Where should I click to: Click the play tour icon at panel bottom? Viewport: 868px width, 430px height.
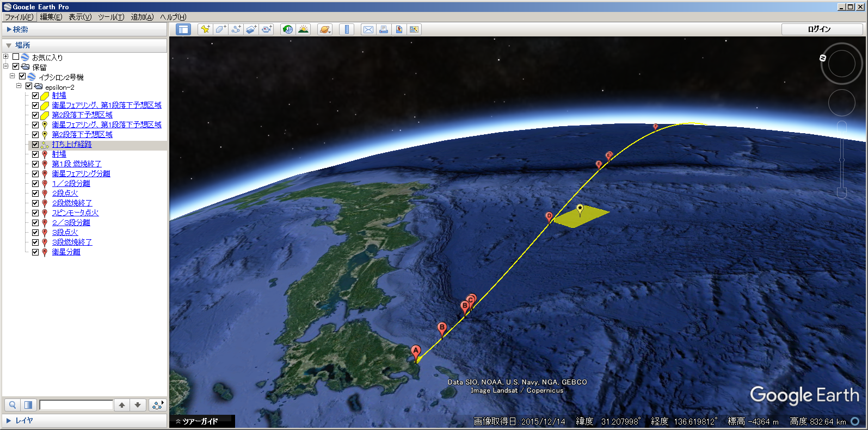tap(158, 405)
